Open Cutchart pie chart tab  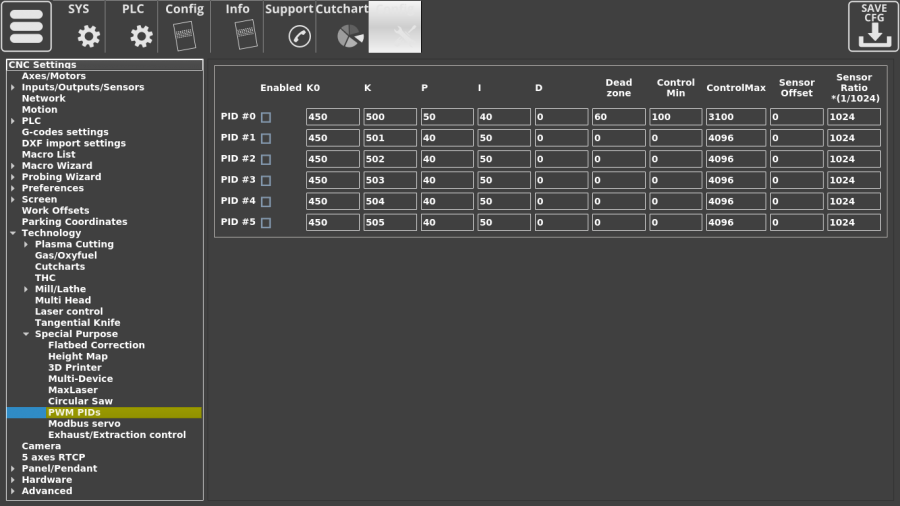342,26
